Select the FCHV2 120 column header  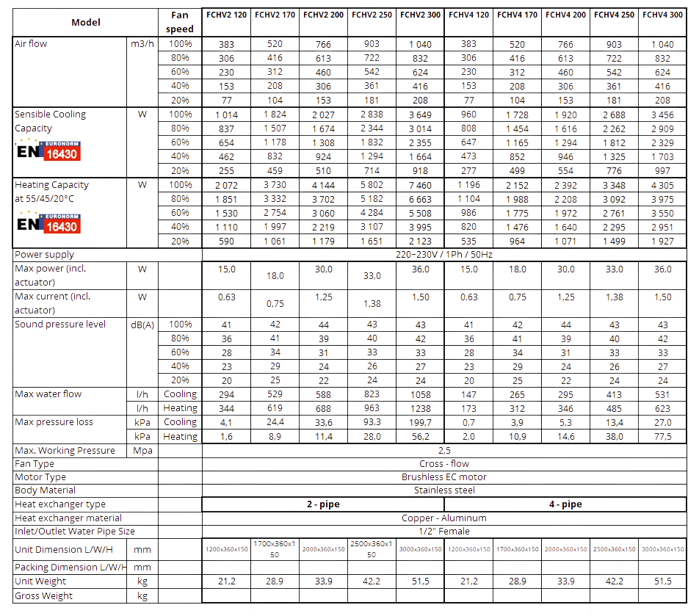pos(226,15)
